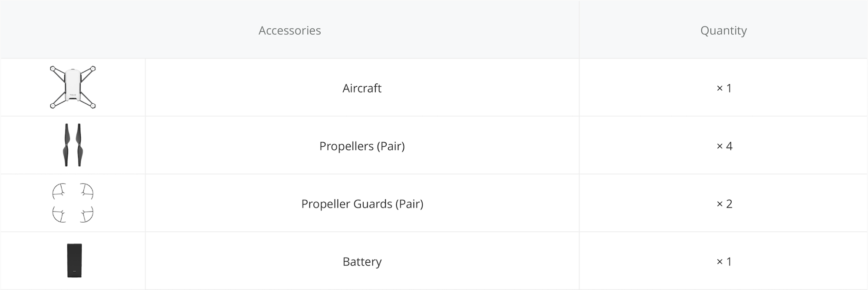Click the × 4 propellers quantity
Image resolution: width=868 pixels, height=290 pixels.
coord(724,146)
